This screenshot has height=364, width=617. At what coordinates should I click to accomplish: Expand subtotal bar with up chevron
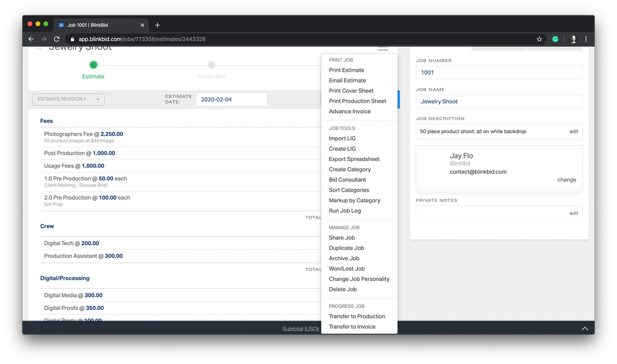pyautogui.click(x=584, y=329)
